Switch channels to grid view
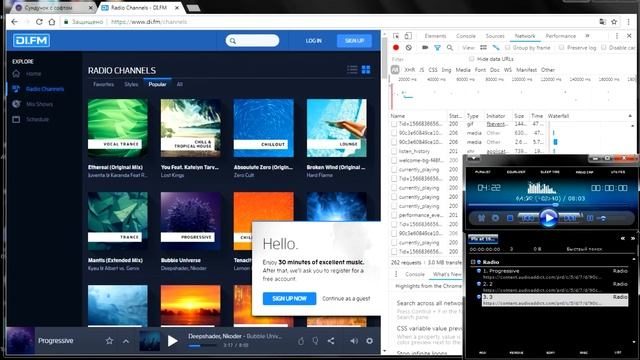Screen dimensions: 640x360 pos(366,70)
